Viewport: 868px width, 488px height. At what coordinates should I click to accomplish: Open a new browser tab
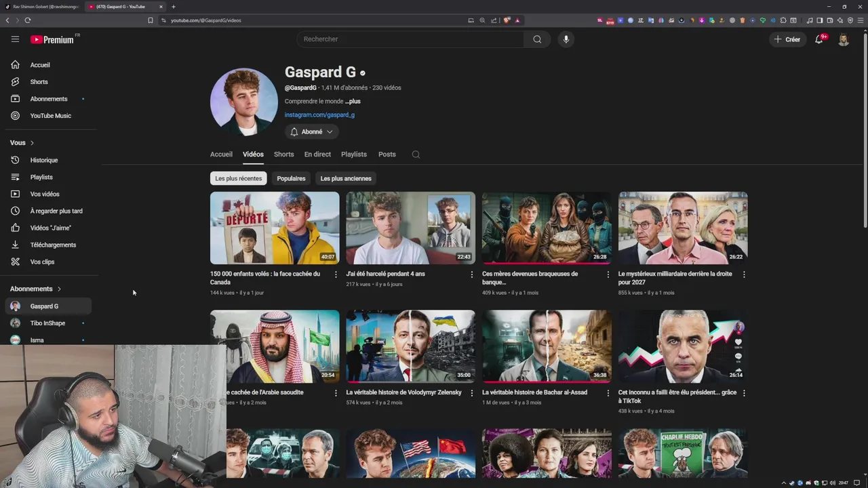173,7
